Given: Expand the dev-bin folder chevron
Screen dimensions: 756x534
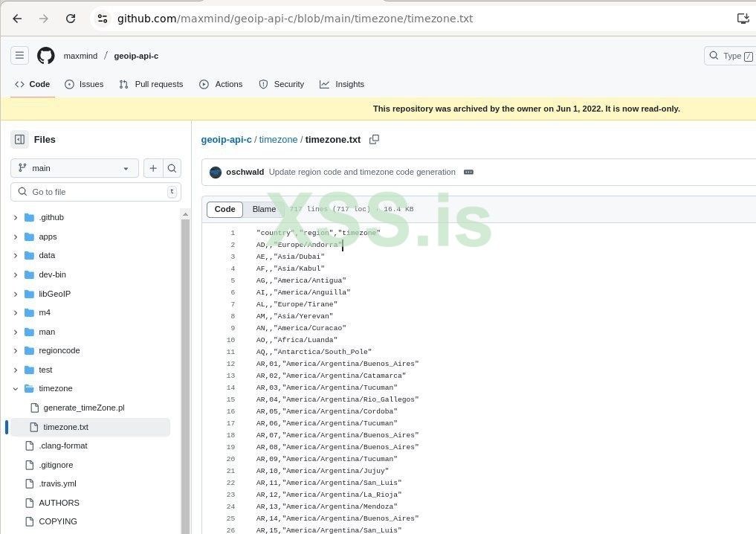Looking at the screenshot, I should [16, 275].
